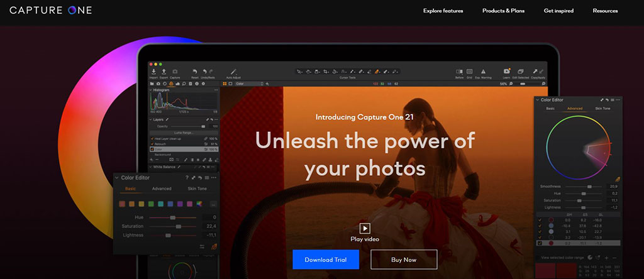Viewport: 644px width, 279px height.
Task: Click the Saturation value field 22,4
Action: tap(209, 226)
